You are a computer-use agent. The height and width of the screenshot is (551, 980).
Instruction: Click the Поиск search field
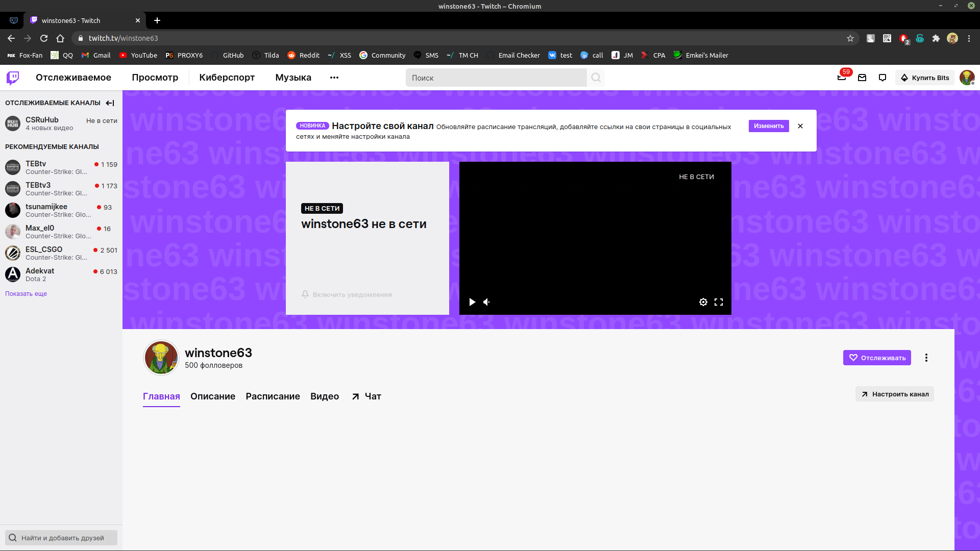496,78
